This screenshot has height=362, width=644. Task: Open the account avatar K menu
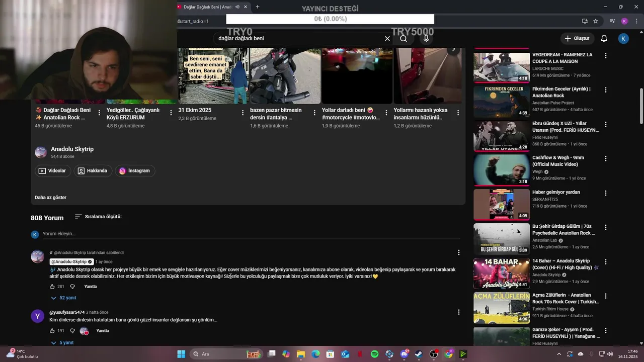623,38
